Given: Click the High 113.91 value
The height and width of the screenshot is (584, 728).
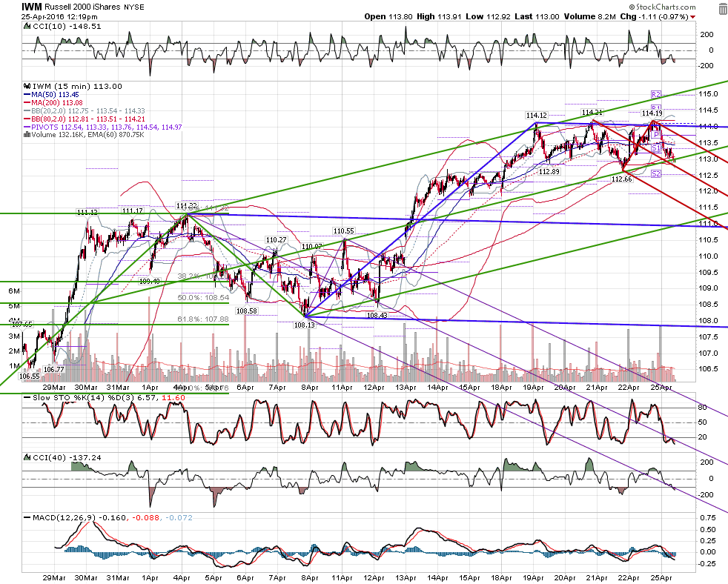Looking at the screenshot, I should (x=438, y=17).
